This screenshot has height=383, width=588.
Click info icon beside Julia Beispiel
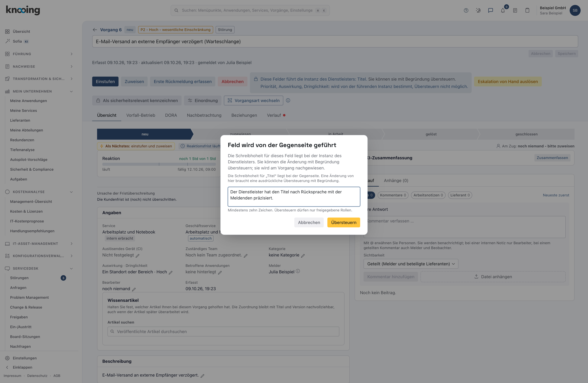[298, 271]
